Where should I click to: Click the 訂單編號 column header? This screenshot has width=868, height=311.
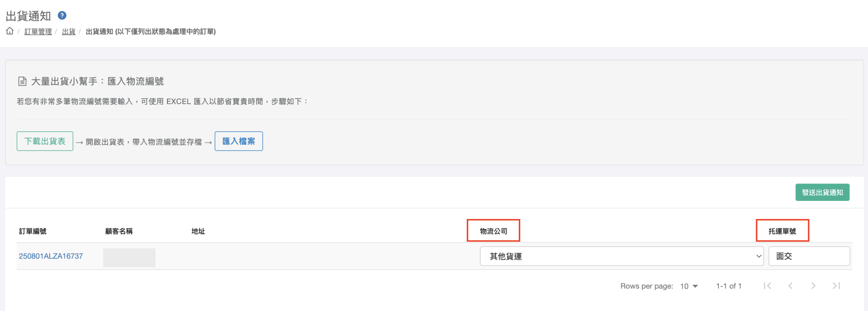click(x=33, y=231)
